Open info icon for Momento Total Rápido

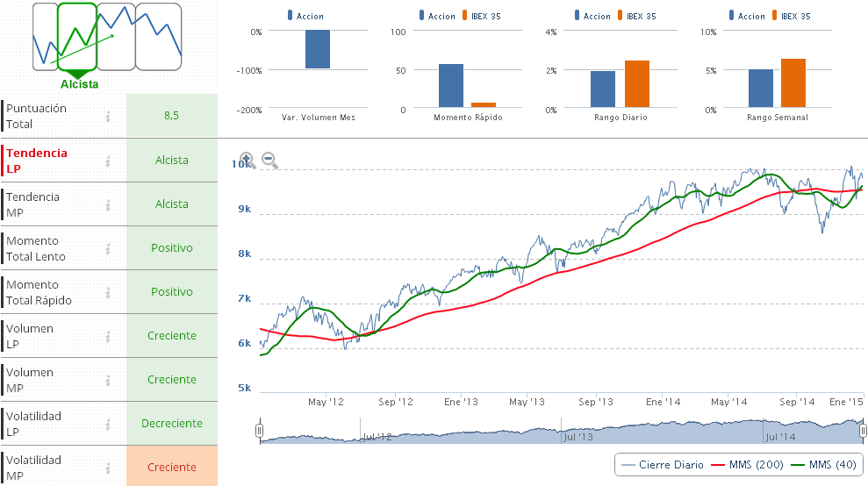click(x=108, y=292)
